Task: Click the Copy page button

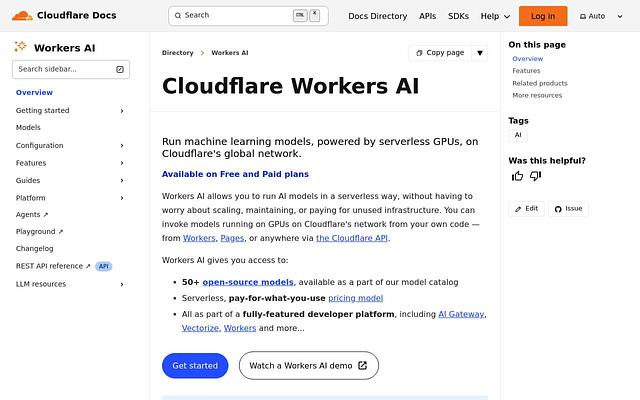Action: point(440,53)
